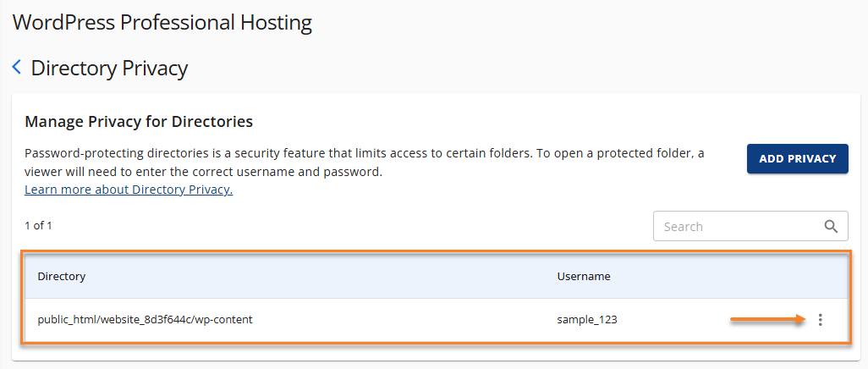868x369 pixels.
Task: Click the first orange number in results counter
Action: tap(28, 226)
